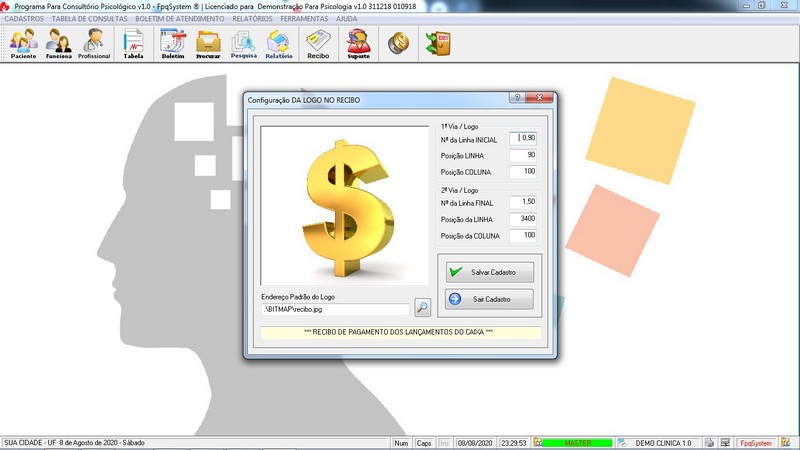The image size is (800, 450).
Task: Open the Recibo toolbar icon
Action: 318,44
